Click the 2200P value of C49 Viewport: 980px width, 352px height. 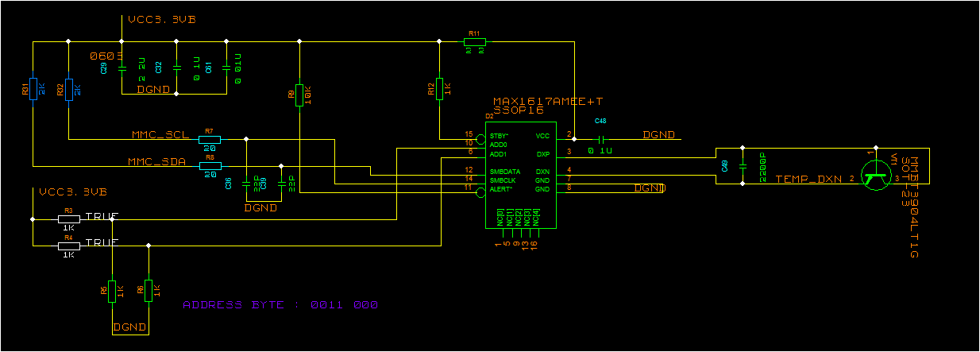pos(762,167)
